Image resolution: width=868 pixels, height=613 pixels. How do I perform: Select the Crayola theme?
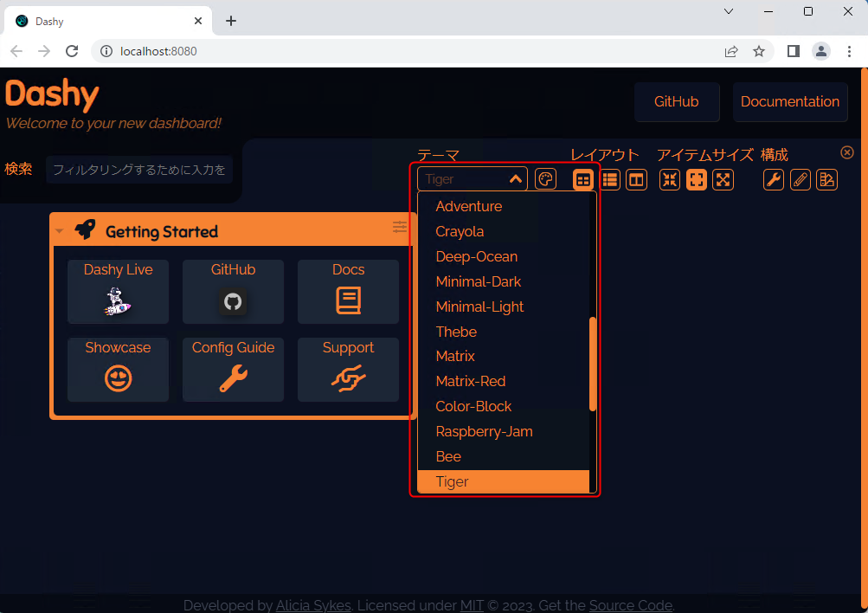503,231
